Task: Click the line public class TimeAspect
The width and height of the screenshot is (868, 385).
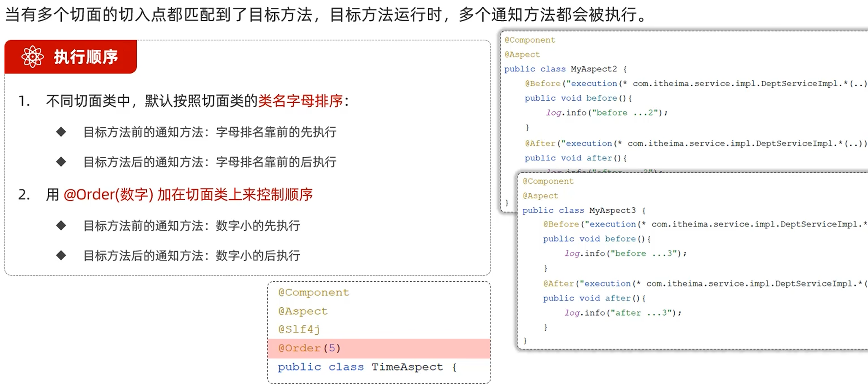Action: click(x=367, y=367)
